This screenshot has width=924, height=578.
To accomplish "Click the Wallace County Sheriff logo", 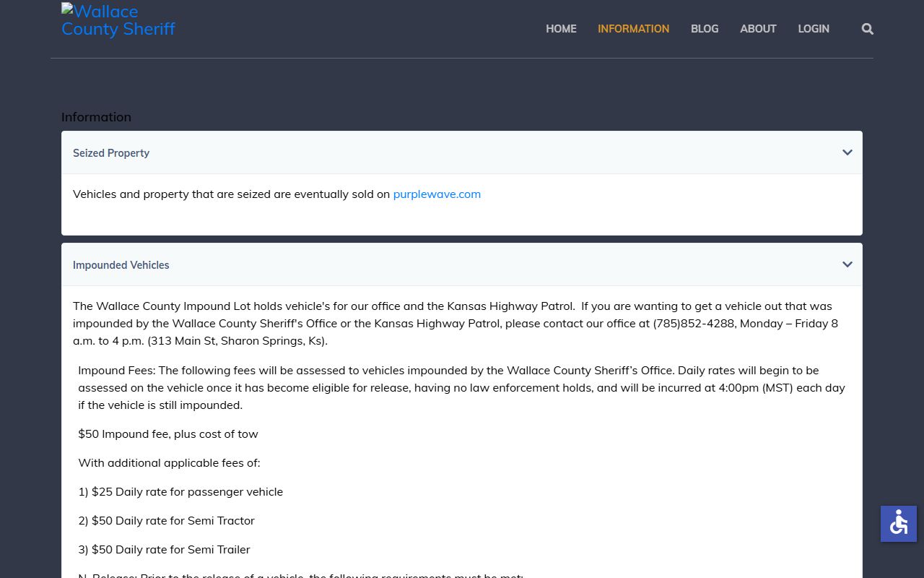I will tap(118, 20).
